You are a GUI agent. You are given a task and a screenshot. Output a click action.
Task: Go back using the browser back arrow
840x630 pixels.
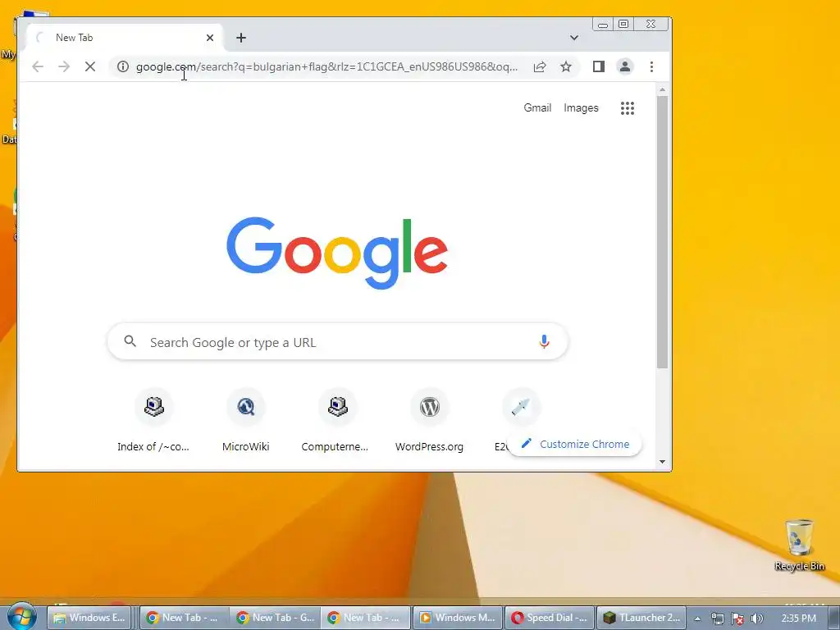38,66
